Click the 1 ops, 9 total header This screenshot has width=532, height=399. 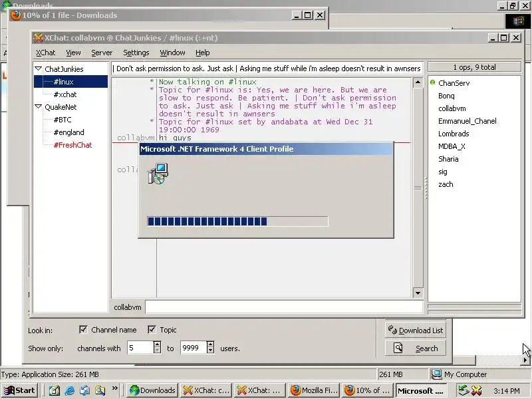(474, 67)
